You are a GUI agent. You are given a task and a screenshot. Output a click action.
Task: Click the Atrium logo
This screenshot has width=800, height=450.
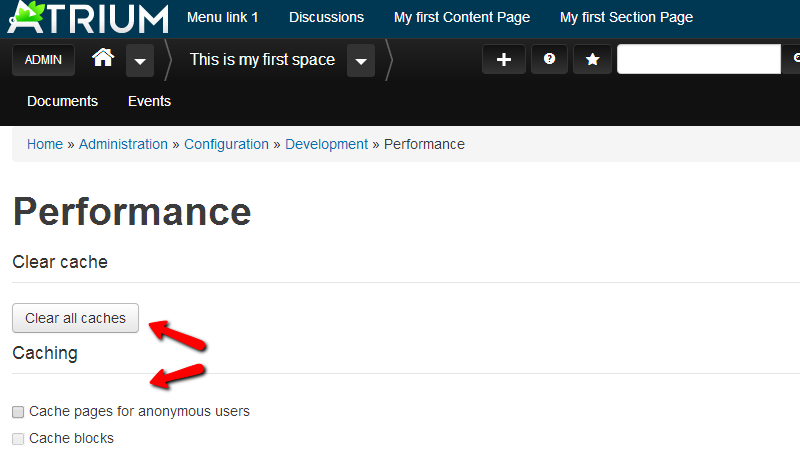pyautogui.click(x=88, y=17)
